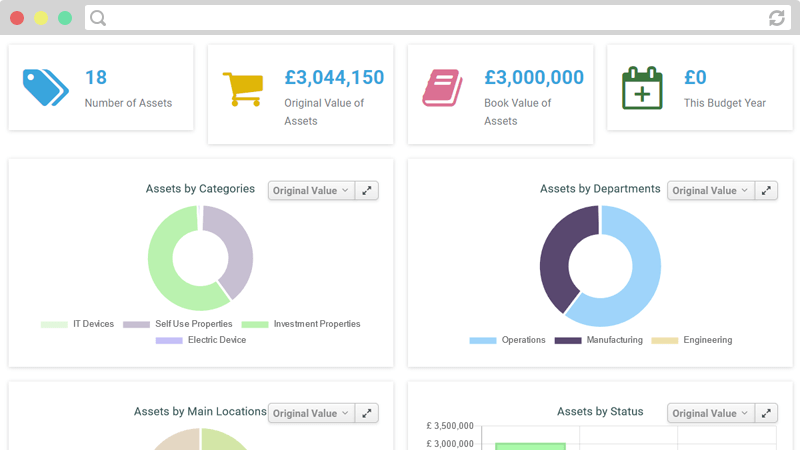Click the green maximize window button
The width and height of the screenshot is (800, 450).
pyautogui.click(x=65, y=18)
